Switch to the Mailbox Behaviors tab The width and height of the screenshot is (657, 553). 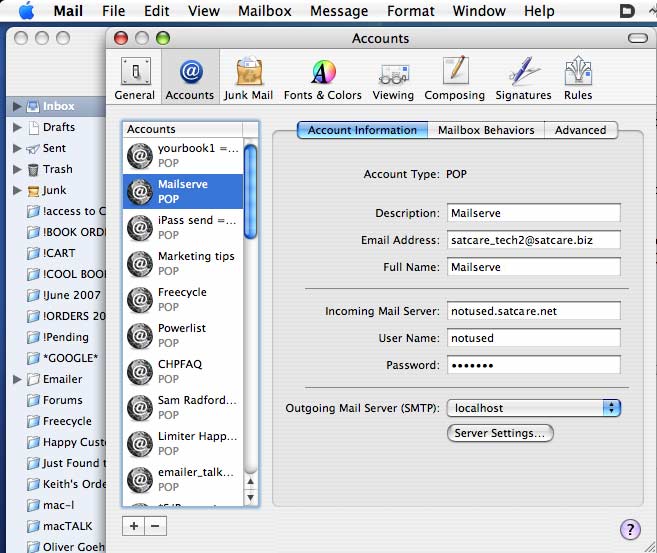click(486, 130)
